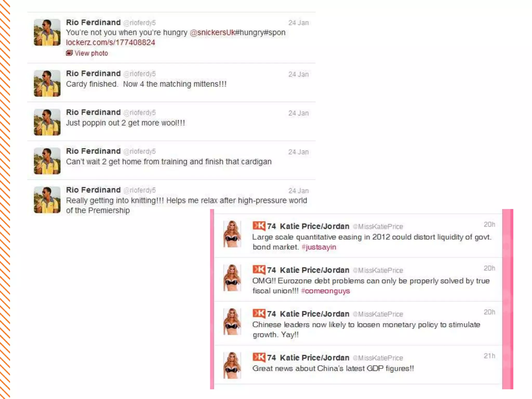The height and width of the screenshot is (399, 532).
Task: Open the View photo link
Action: [x=91, y=53]
